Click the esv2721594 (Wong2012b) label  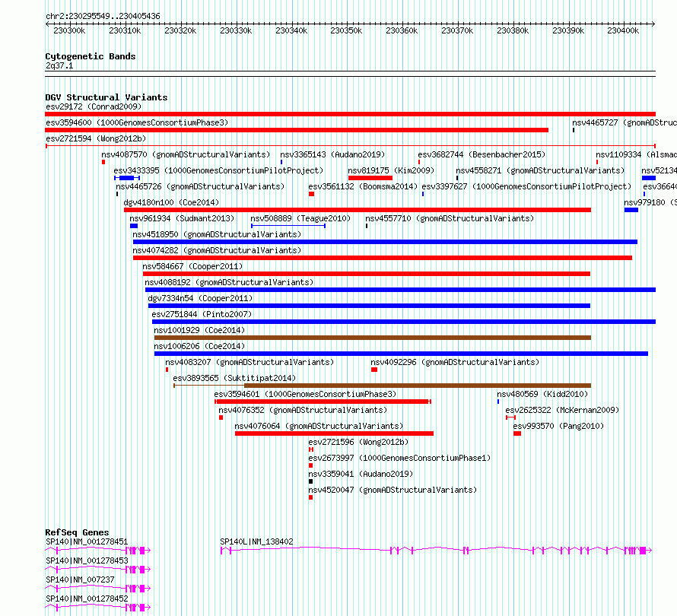click(x=96, y=138)
